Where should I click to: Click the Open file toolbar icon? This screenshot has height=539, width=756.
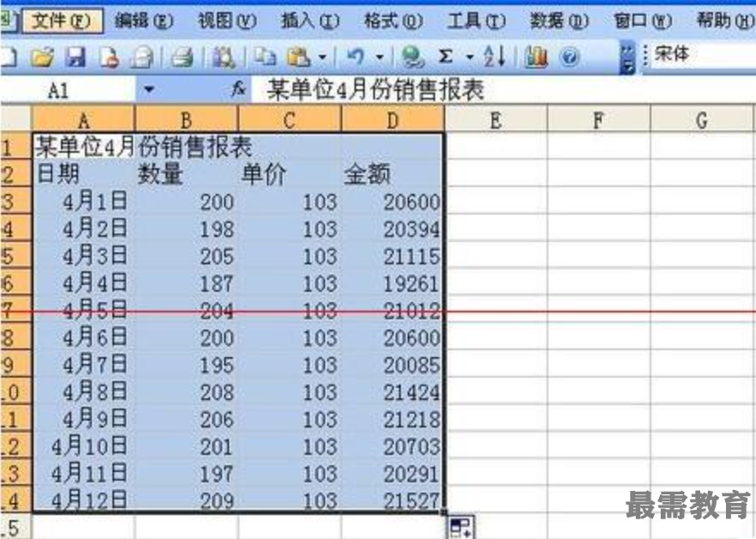[x=42, y=58]
